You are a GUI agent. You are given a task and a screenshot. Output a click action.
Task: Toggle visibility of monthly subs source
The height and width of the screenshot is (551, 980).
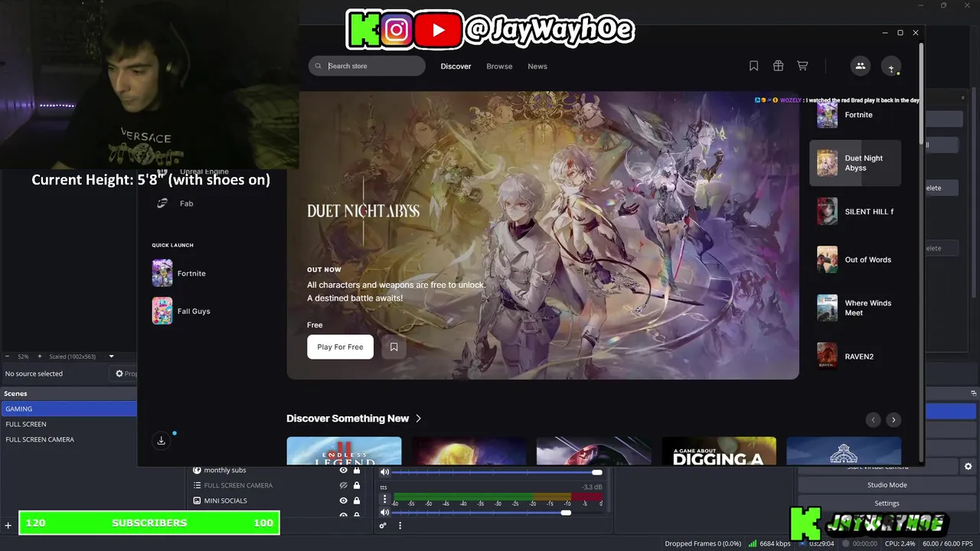click(343, 470)
